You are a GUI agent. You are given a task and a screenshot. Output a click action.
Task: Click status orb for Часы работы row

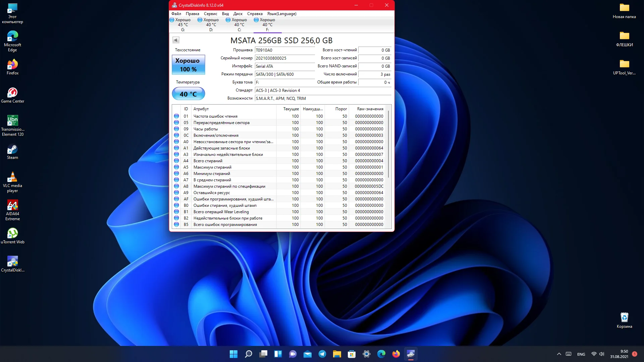click(x=176, y=129)
